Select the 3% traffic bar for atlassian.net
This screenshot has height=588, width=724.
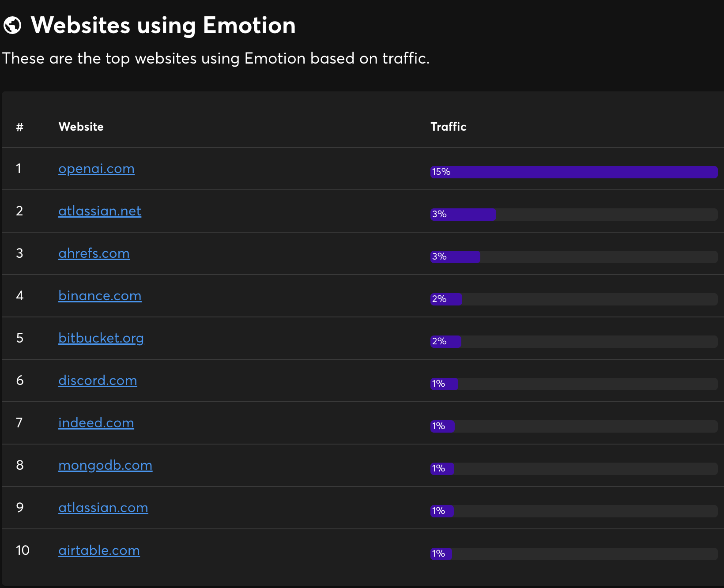(463, 214)
